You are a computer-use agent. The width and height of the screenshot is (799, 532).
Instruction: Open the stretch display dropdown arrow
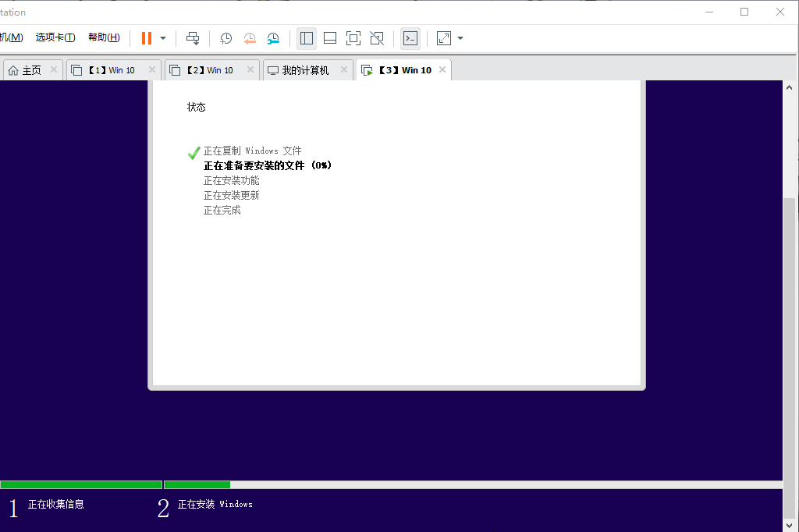460,38
